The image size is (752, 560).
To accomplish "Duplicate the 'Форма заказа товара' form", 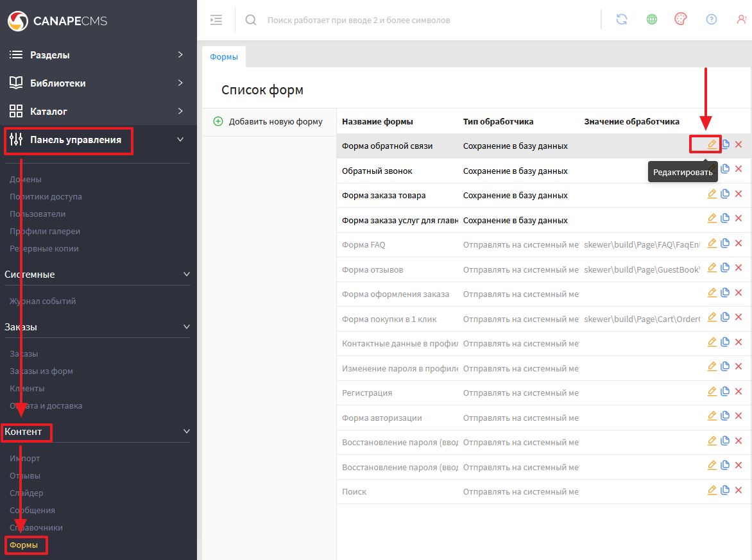I will pos(725,194).
